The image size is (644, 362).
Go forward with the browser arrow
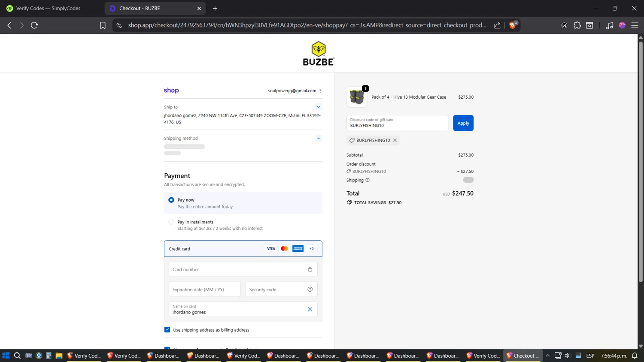pos(21,25)
